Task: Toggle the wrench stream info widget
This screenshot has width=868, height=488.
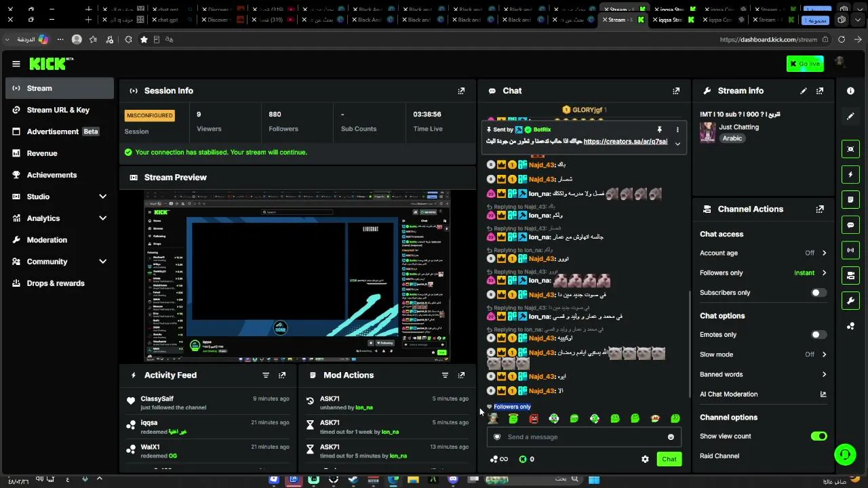Action: point(850,300)
